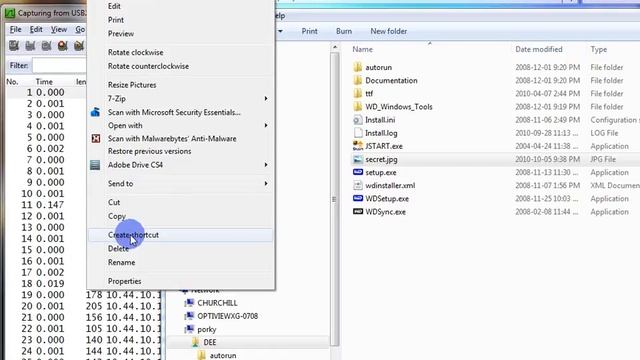Open the Go menu in Wireshark

pyautogui.click(x=80, y=29)
